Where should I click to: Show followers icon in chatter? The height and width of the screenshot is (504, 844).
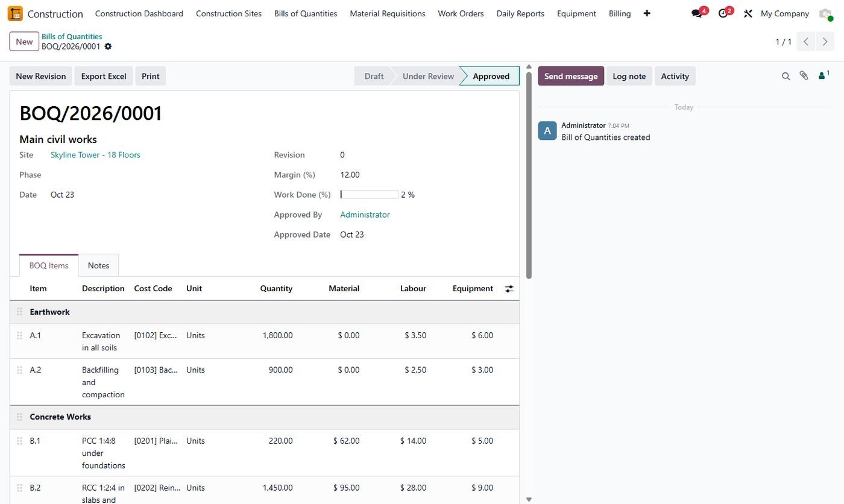[824, 75]
